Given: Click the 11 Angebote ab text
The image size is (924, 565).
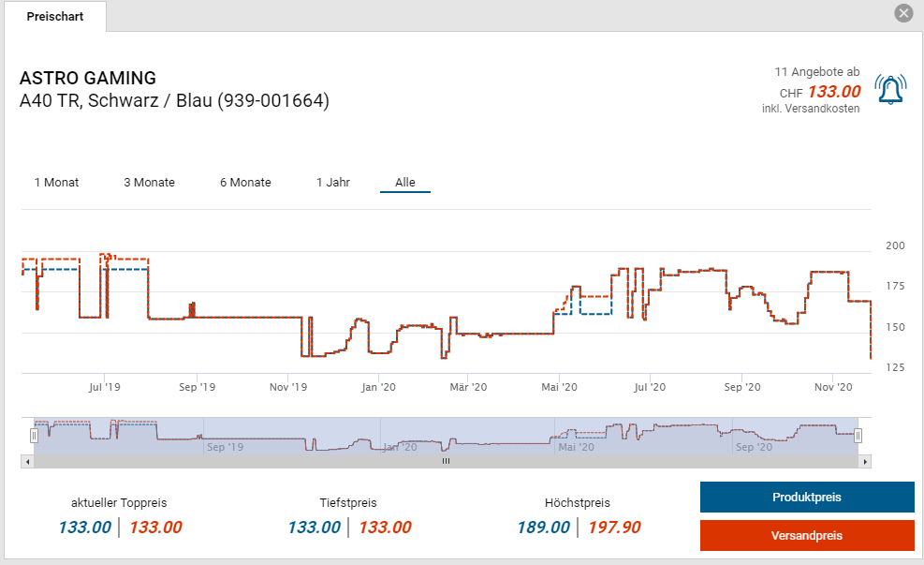Looking at the screenshot, I should 816,72.
